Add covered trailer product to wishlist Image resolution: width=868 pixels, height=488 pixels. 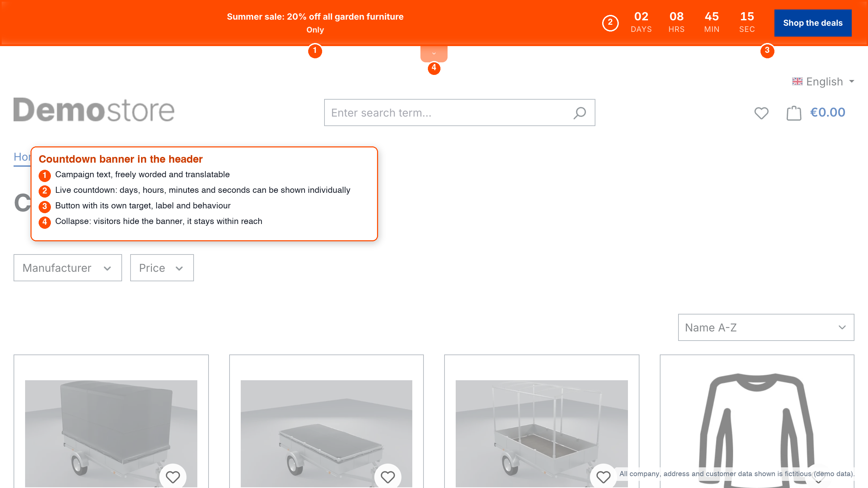point(173,477)
